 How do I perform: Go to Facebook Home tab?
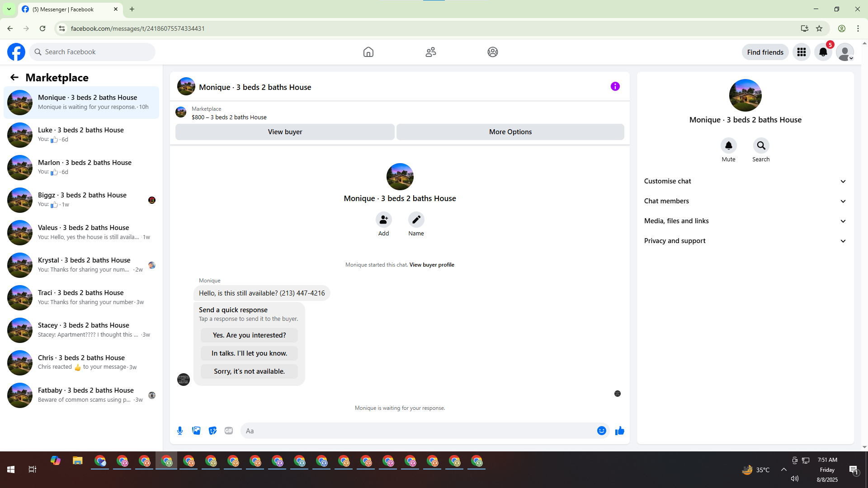(x=368, y=52)
